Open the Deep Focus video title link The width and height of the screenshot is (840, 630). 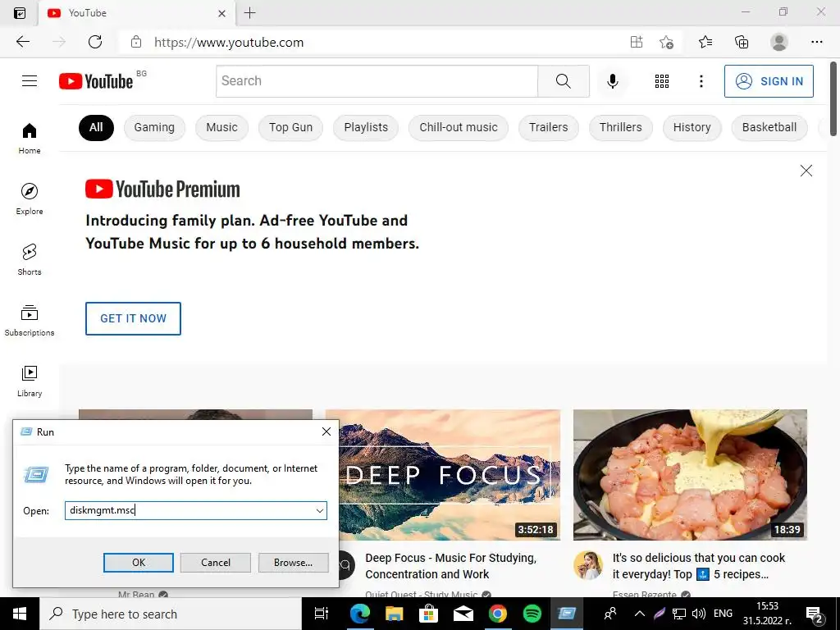click(x=450, y=566)
